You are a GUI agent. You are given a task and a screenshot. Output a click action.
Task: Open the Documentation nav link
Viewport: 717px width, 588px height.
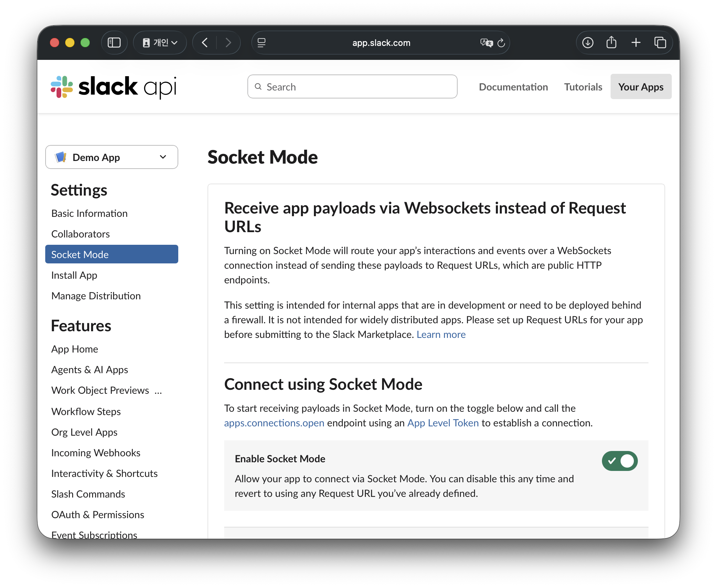[x=513, y=87]
